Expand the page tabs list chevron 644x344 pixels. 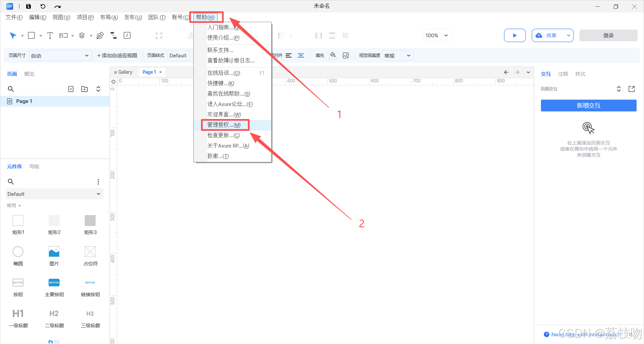pos(528,72)
